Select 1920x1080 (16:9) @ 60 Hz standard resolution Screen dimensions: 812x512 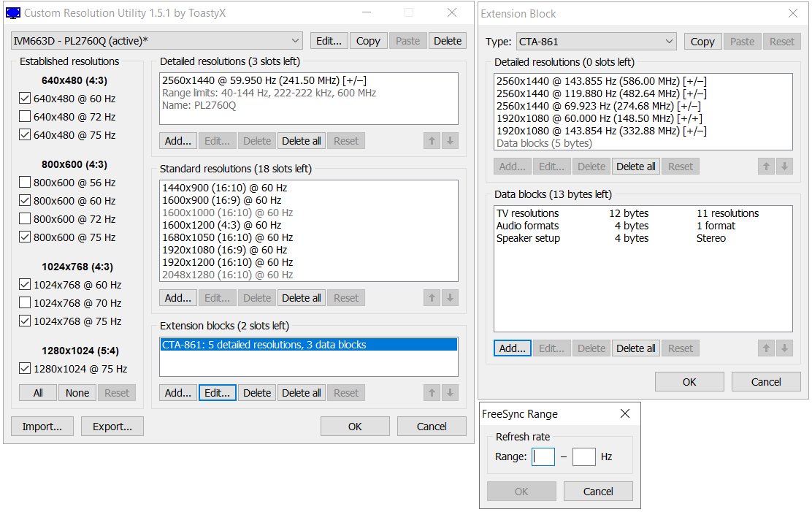[x=228, y=250]
